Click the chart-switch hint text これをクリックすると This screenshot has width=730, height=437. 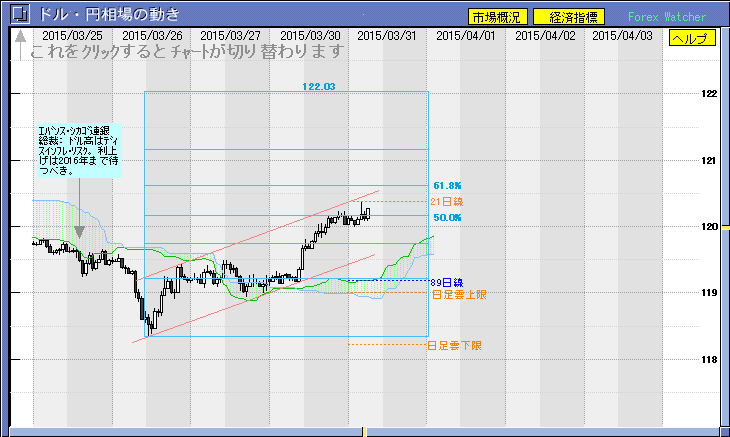click(187, 52)
